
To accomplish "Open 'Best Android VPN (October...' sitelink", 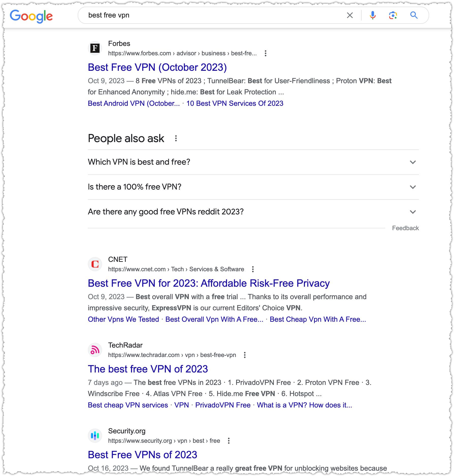I will (x=134, y=103).
